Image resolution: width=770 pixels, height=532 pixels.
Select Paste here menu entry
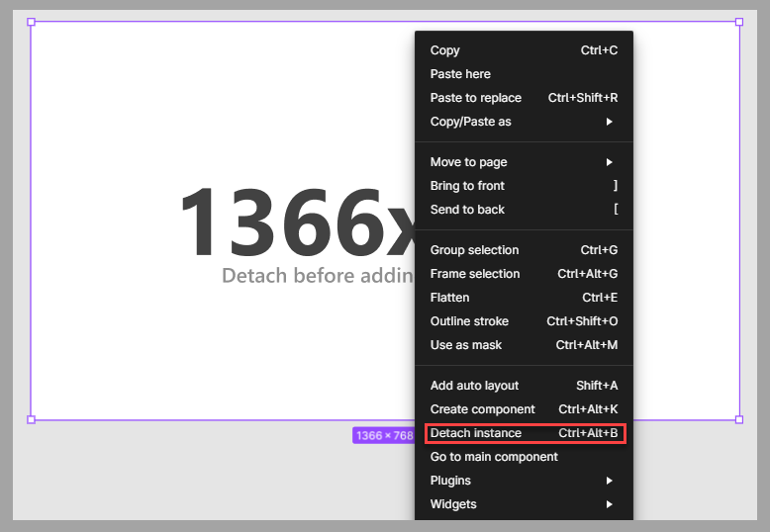524,73
